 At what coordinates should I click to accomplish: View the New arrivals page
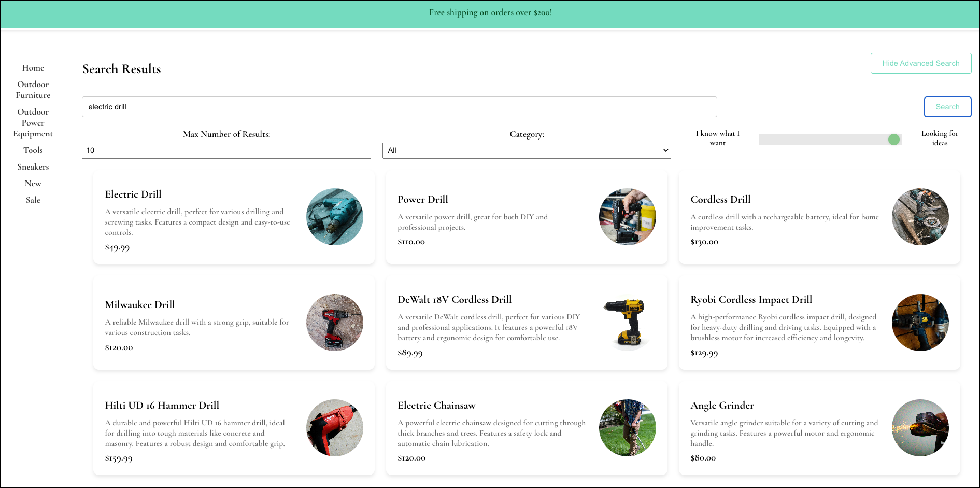[33, 183]
